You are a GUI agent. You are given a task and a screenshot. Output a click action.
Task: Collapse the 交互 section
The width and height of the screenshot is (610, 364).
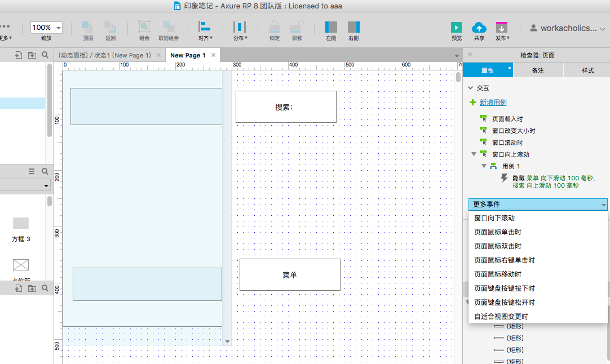471,88
